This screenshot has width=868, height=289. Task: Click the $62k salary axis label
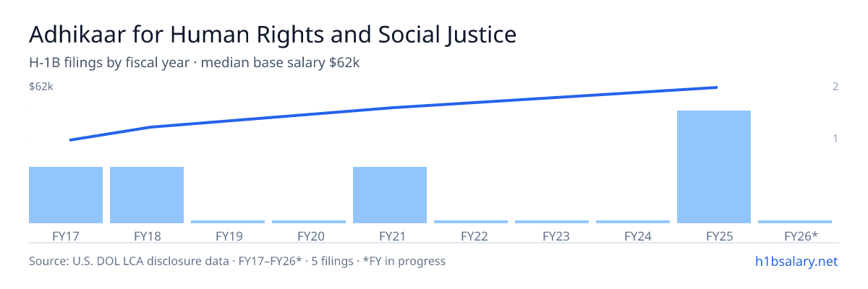(x=41, y=87)
